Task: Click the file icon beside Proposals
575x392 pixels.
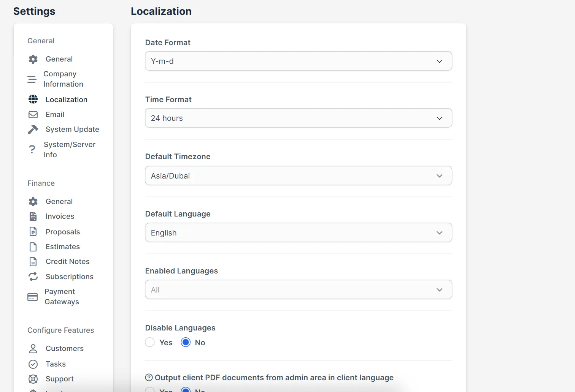Action: pos(33,232)
